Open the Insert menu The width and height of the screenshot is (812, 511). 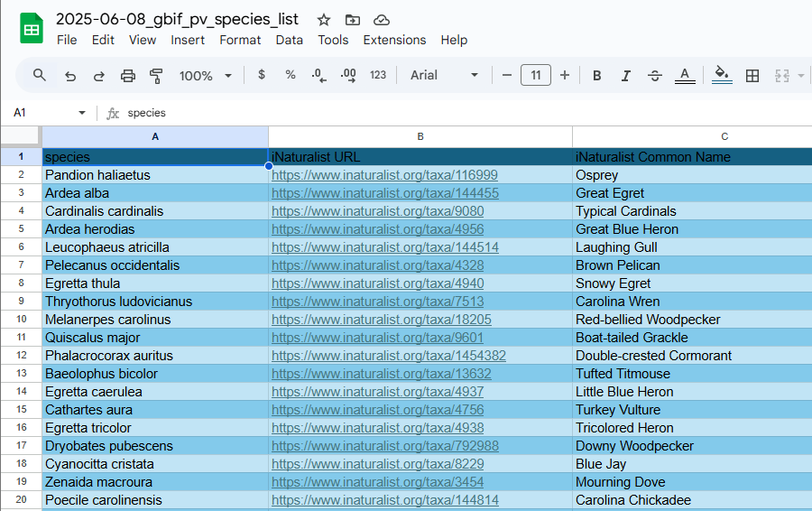coord(188,40)
